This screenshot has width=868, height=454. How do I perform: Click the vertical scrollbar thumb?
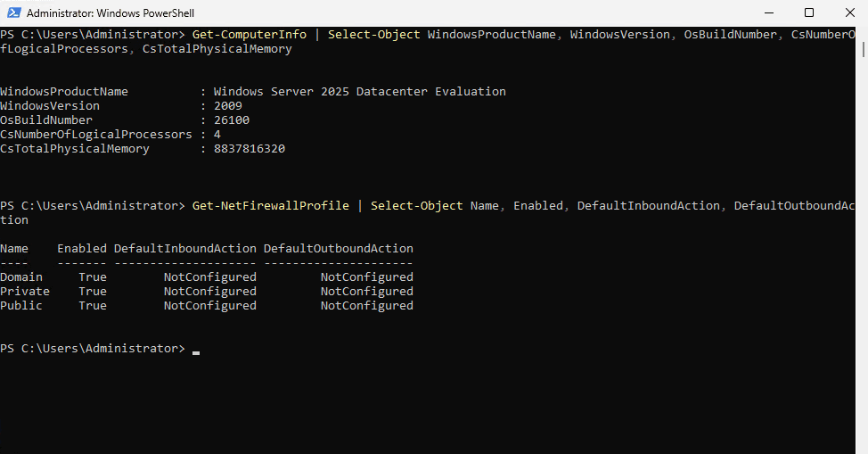pyautogui.click(x=863, y=49)
